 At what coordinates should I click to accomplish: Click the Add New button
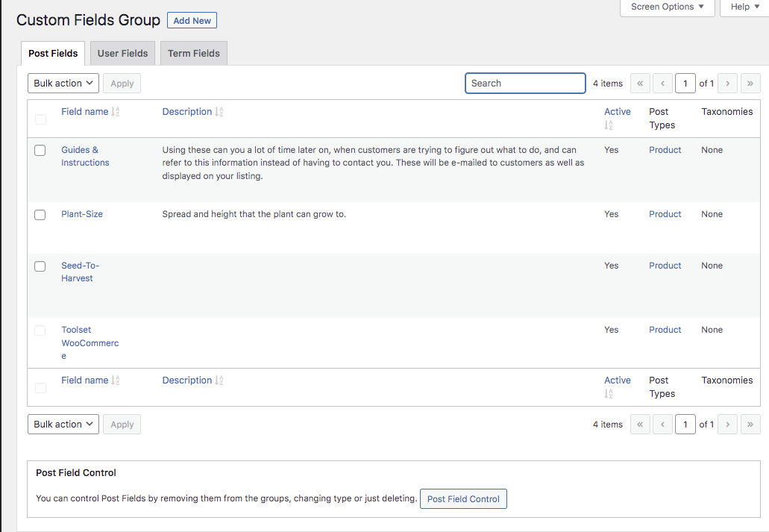(x=192, y=21)
